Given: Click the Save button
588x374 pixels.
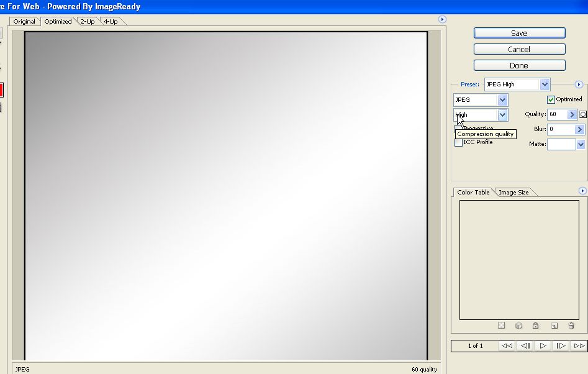Looking at the screenshot, I should click(x=519, y=33).
